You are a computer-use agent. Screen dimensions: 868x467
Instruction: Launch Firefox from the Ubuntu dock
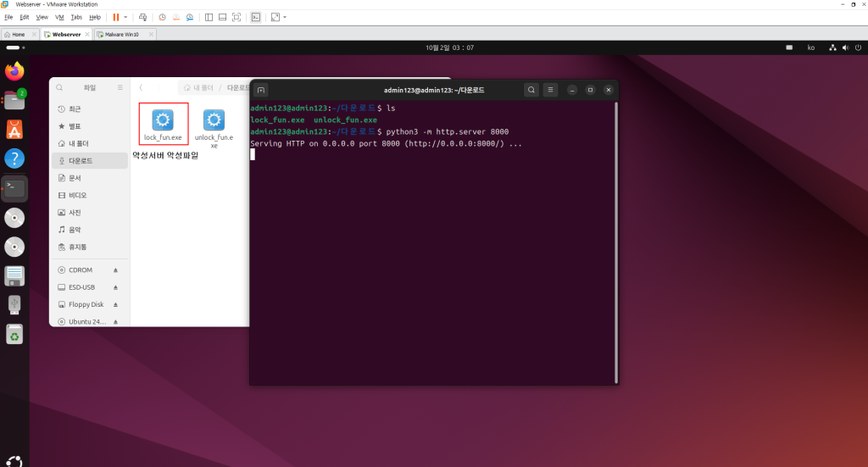click(14, 71)
